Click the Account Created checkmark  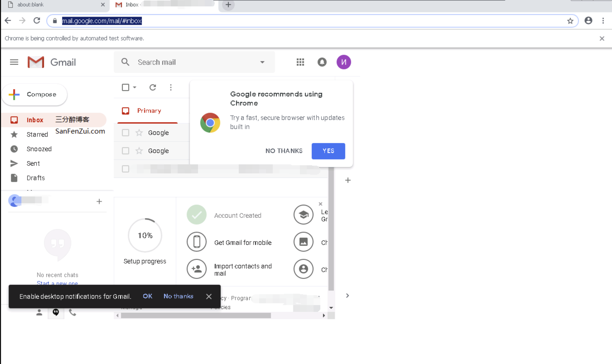tap(197, 215)
